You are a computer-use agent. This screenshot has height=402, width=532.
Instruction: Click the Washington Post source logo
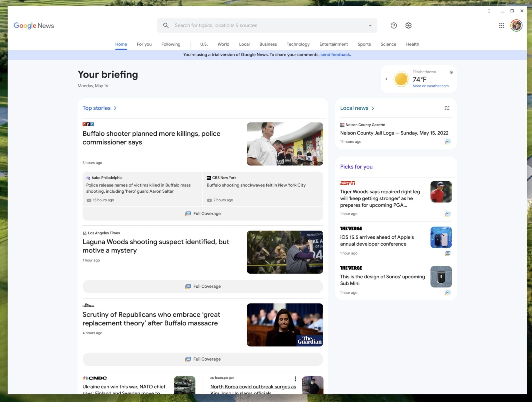point(222,378)
